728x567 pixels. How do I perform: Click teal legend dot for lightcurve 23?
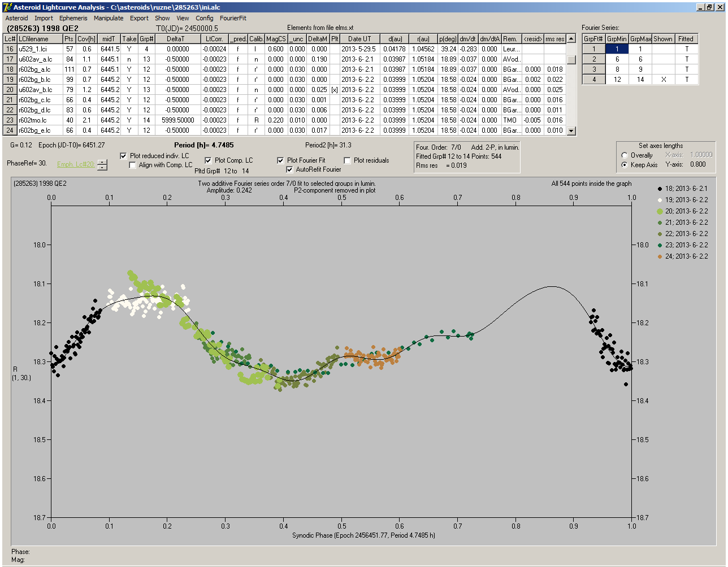click(x=660, y=245)
